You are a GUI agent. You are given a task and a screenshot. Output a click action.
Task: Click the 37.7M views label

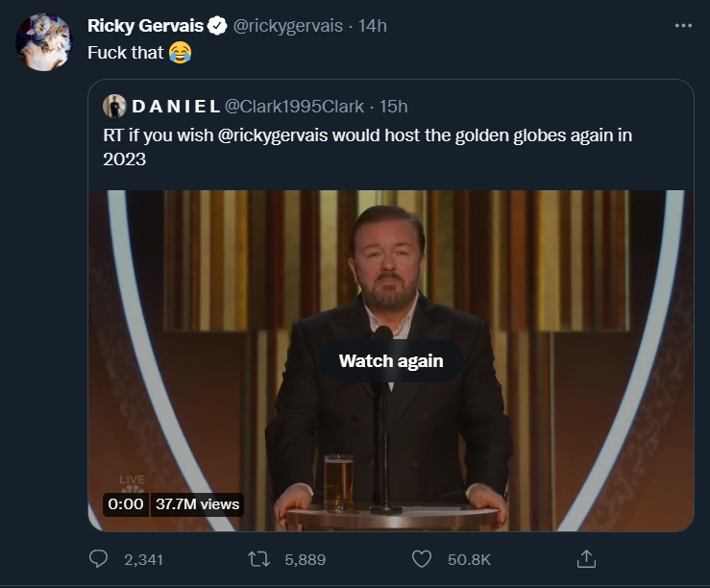tap(197, 503)
